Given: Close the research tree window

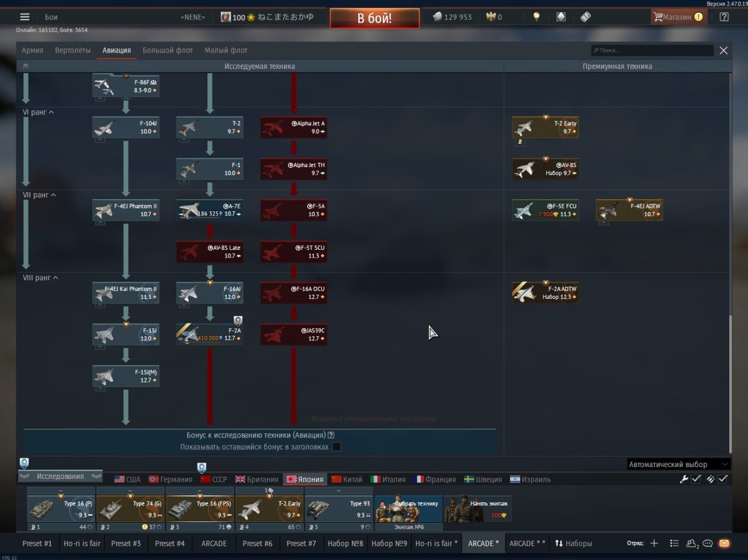Looking at the screenshot, I should [x=723, y=50].
